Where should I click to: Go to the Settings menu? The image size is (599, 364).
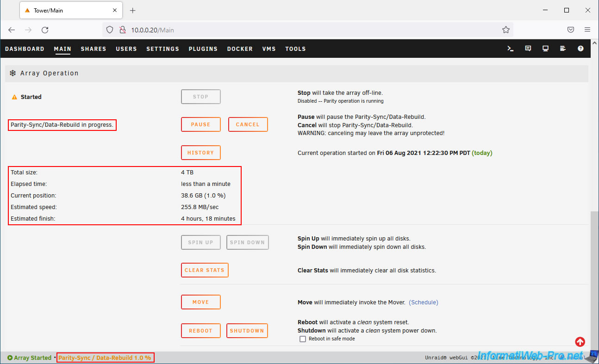point(162,49)
